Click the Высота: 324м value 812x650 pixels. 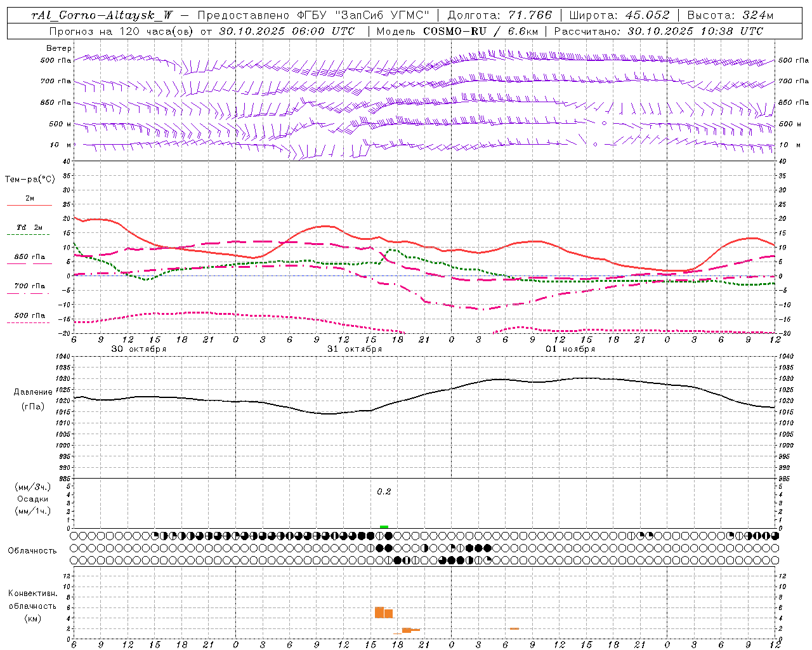[x=730, y=16]
